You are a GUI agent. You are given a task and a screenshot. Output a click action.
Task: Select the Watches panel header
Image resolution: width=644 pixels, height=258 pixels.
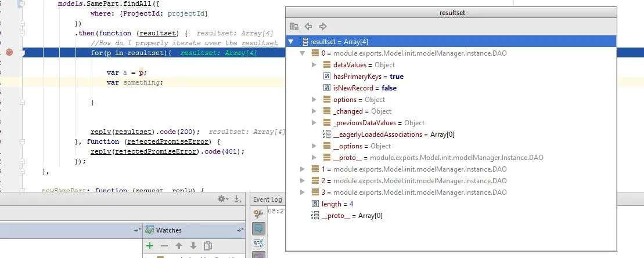click(x=194, y=230)
